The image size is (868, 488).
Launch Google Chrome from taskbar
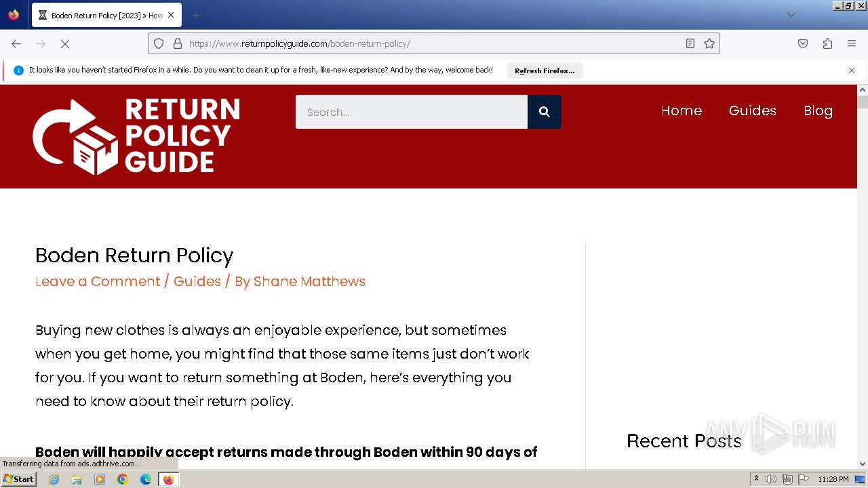pos(123,479)
